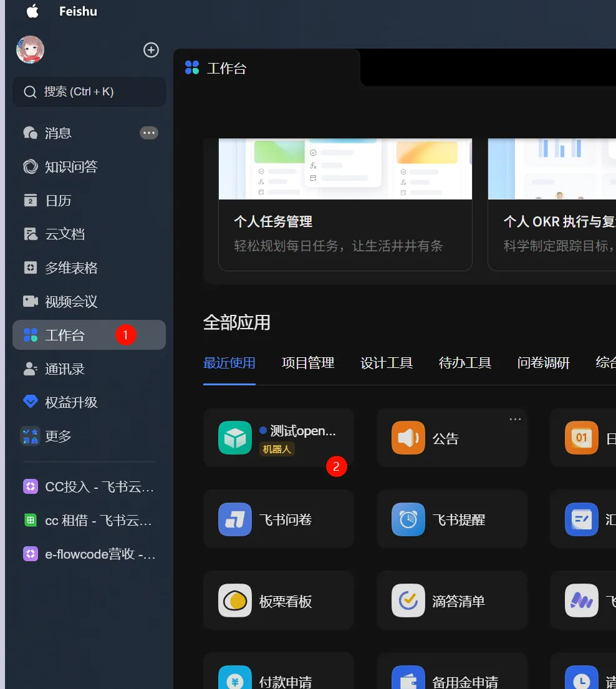Image resolution: width=616 pixels, height=689 pixels.
Task: Switch to 最近使用 tab
Action: (x=229, y=363)
